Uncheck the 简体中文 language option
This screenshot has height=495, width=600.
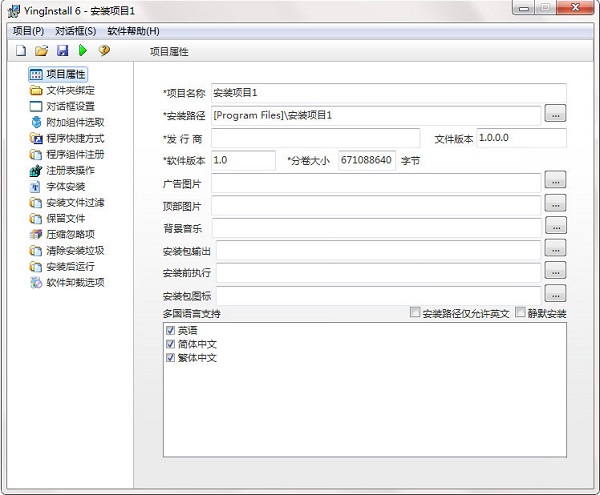coord(171,344)
